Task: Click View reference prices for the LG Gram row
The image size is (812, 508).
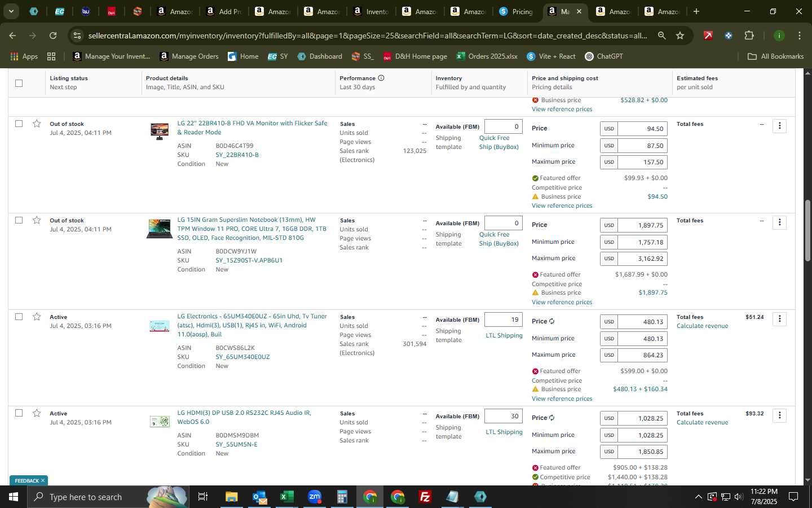Action: tap(562, 302)
